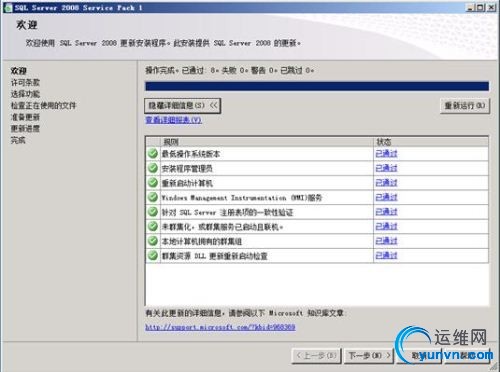Click the 重新运行 button
The image size is (500, 372).
coord(465,106)
